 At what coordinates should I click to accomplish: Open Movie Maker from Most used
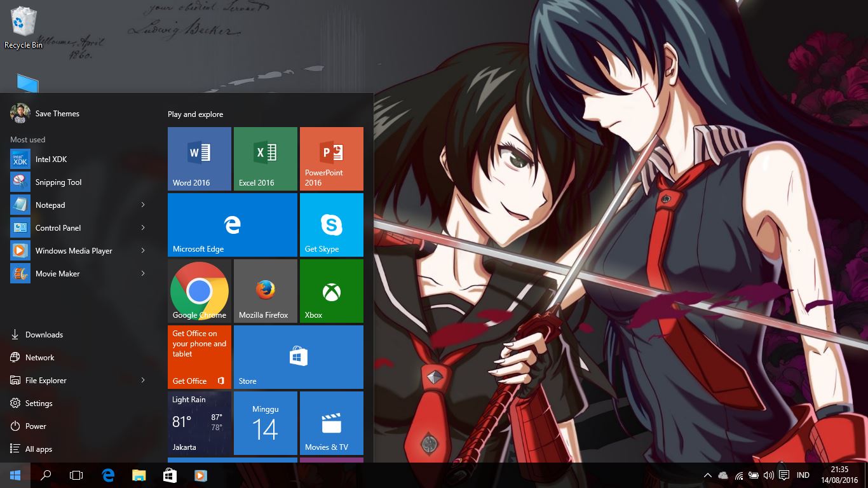click(79, 273)
